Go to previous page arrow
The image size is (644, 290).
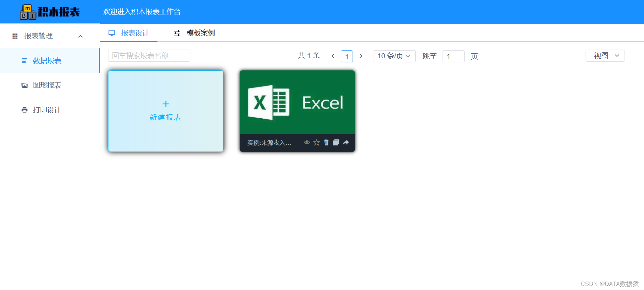(333, 56)
